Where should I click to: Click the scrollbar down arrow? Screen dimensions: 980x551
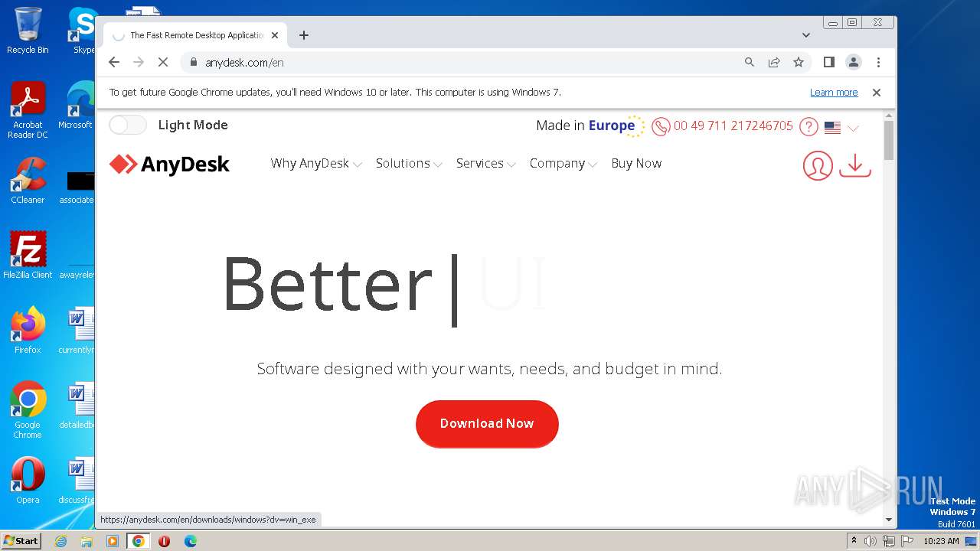pyautogui.click(x=889, y=520)
